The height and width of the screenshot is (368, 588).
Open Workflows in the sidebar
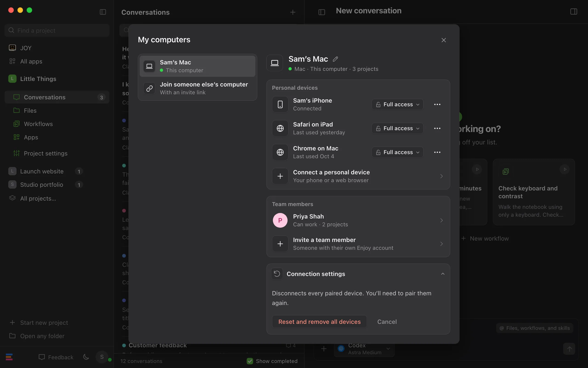(x=57, y=124)
